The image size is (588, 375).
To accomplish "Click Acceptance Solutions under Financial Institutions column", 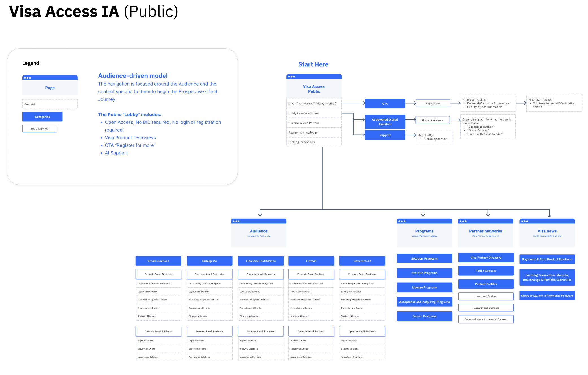I will [x=261, y=357].
